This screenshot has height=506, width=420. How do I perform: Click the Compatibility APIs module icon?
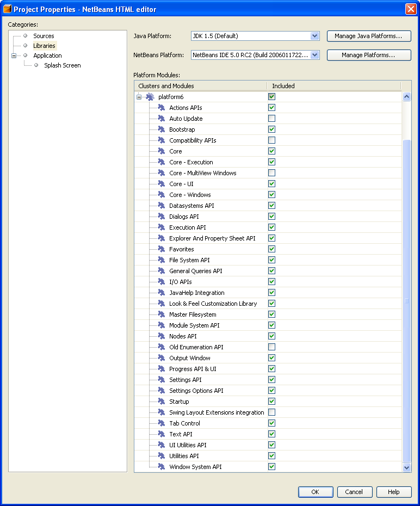tap(161, 140)
